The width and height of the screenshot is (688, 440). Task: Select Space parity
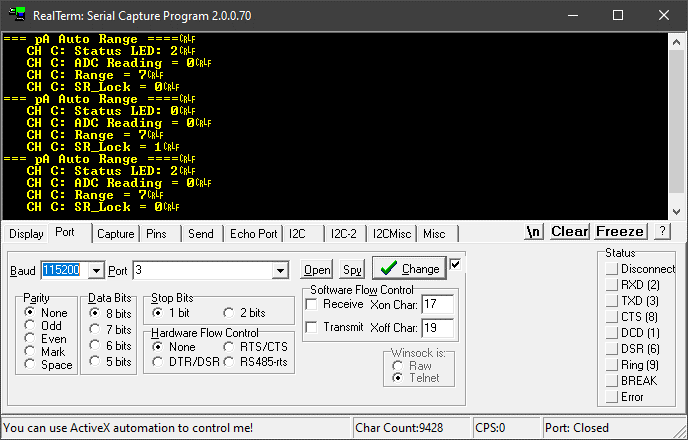30,364
